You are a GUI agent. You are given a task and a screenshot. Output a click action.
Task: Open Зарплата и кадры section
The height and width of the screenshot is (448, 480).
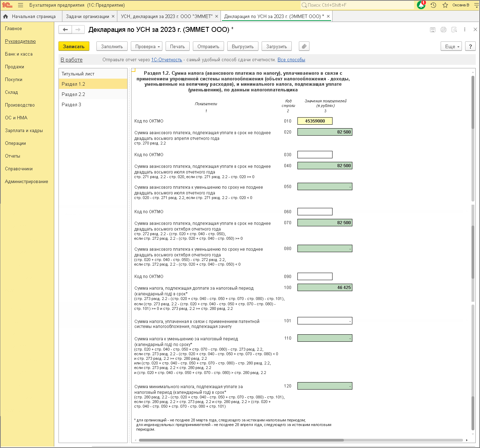pos(24,131)
